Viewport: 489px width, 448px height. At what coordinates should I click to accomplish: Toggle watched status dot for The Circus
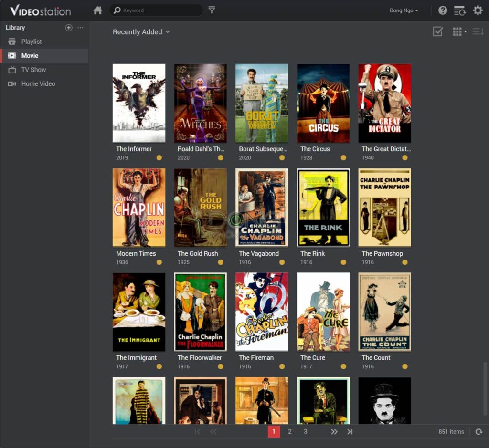click(x=343, y=157)
